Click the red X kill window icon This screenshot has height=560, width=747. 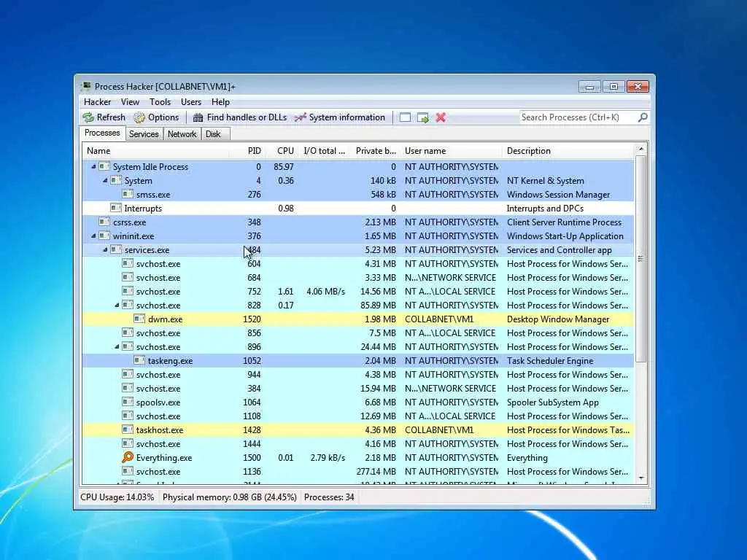tap(441, 117)
